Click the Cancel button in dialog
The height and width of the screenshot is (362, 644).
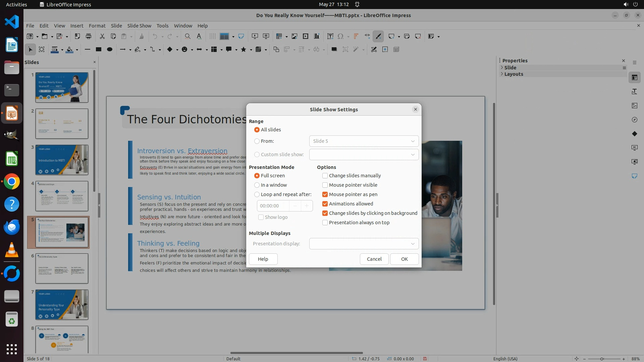coord(374,259)
